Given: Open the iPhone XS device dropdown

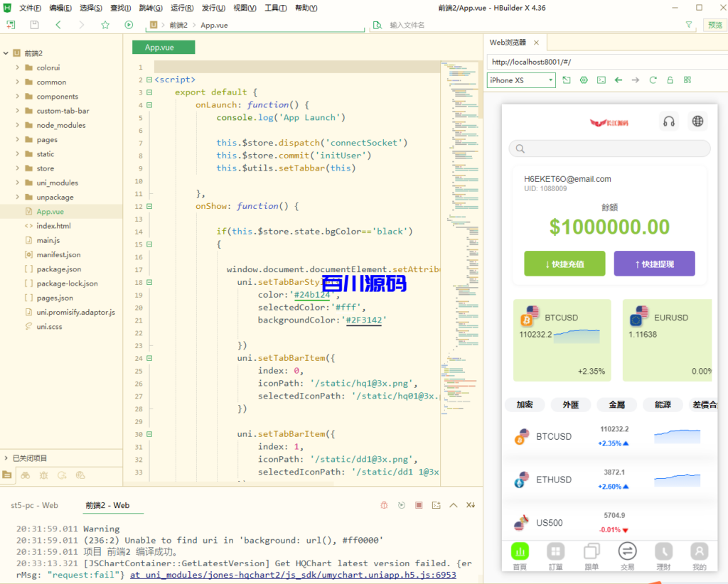Looking at the screenshot, I should [x=521, y=80].
